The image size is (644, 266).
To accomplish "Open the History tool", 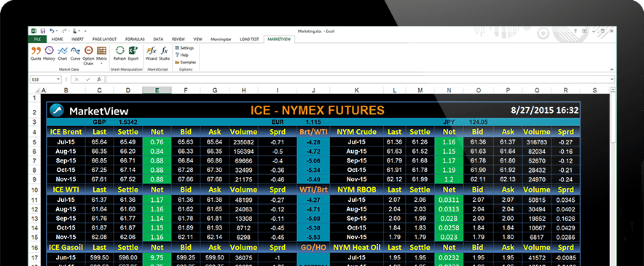I will [x=49, y=53].
